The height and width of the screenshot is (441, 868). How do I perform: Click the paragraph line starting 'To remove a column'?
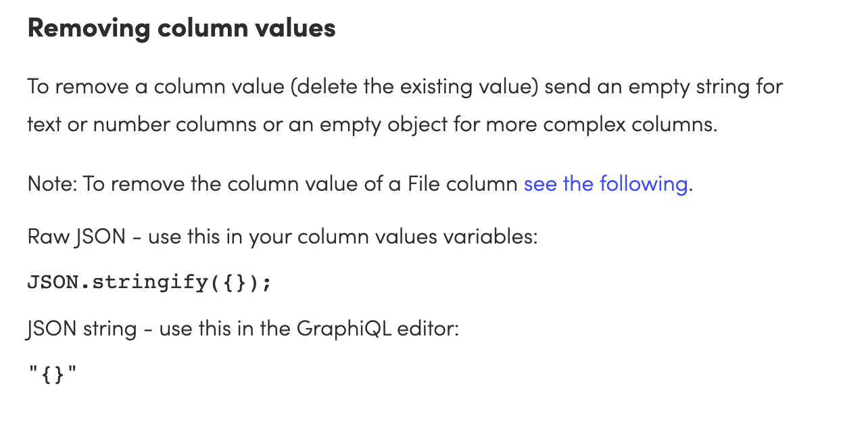tap(405, 87)
